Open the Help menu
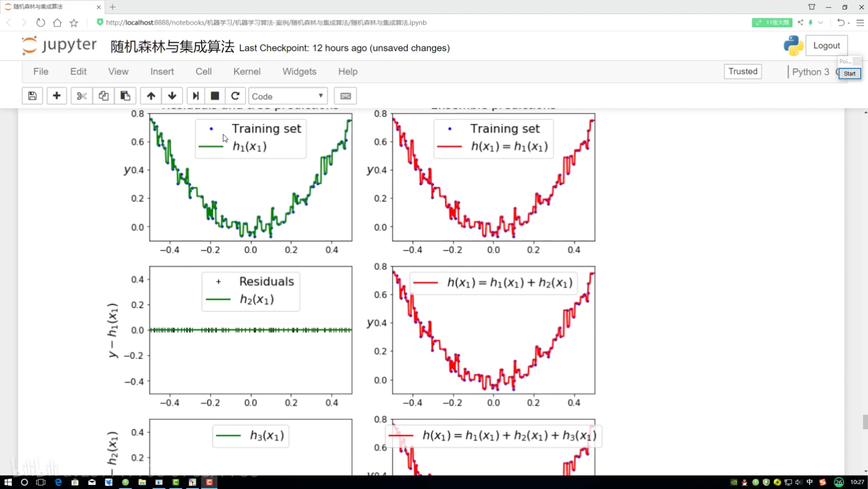The image size is (868, 489). 348,72
